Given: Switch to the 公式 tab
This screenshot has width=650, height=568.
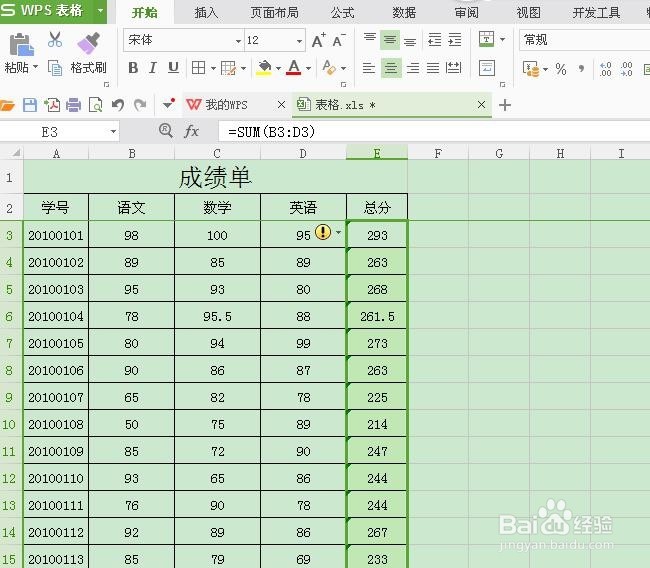Looking at the screenshot, I should pyautogui.click(x=342, y=12).
